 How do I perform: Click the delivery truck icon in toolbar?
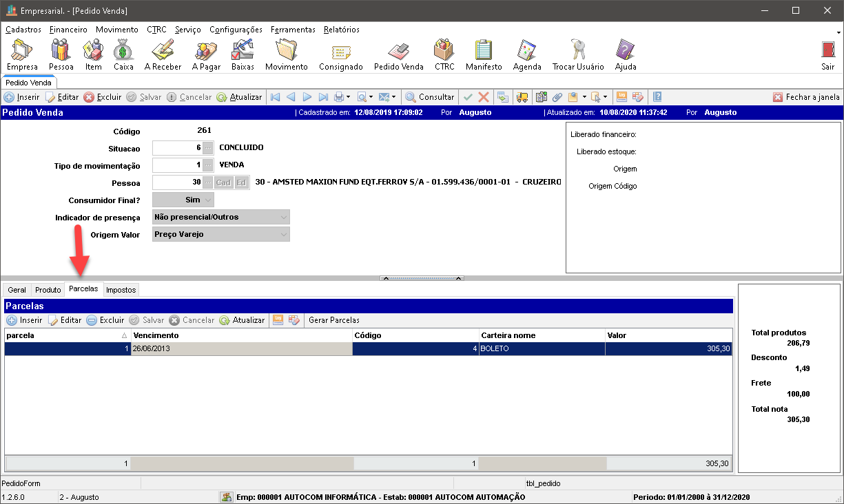[x=522, y=97]
